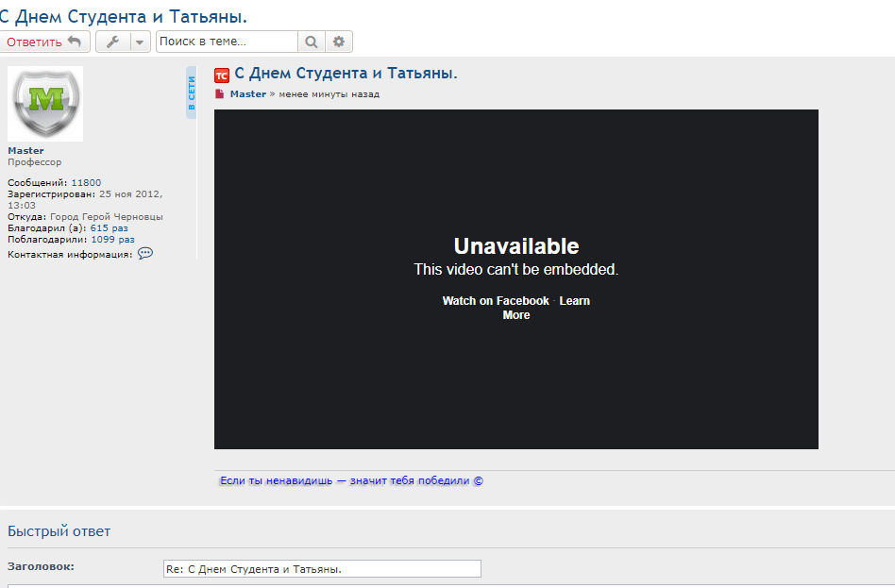Open advanced search gear icon
Screen dimensions: 895x588
click(339, 42)
